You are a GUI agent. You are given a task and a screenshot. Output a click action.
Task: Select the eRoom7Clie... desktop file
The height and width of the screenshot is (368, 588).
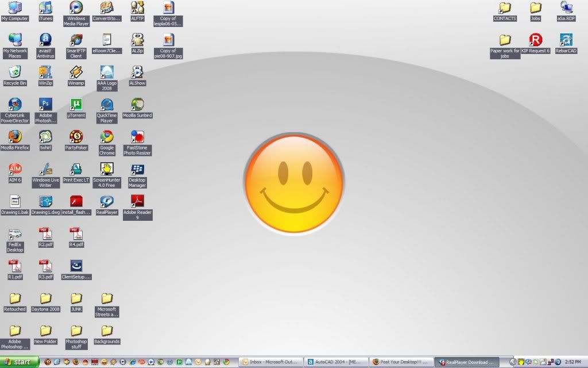tap(107, 44)
